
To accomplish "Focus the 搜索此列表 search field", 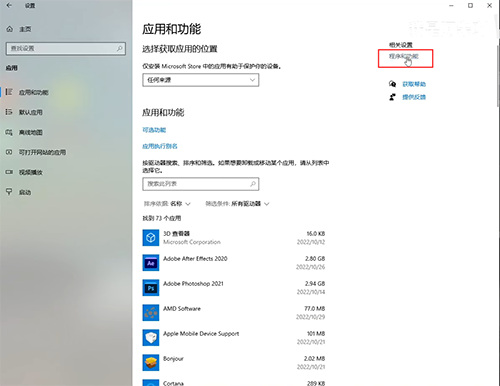I will pos(201,184).
